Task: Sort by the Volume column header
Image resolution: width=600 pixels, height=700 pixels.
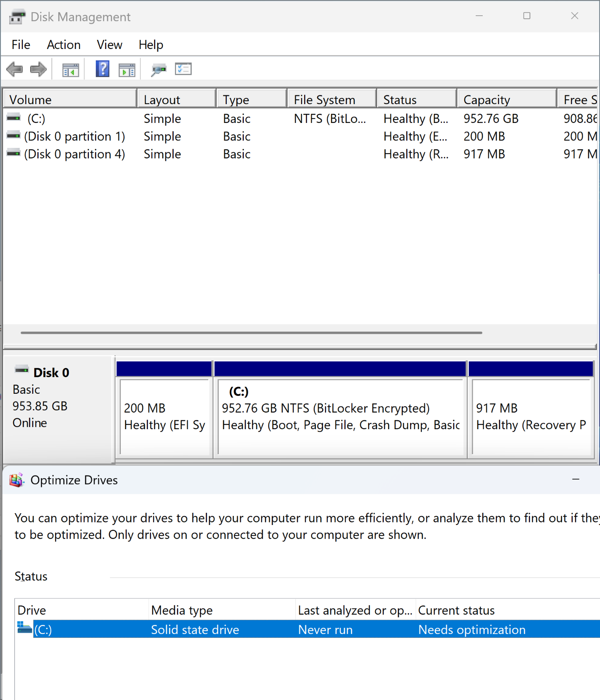Action: (x=70, y=99)
